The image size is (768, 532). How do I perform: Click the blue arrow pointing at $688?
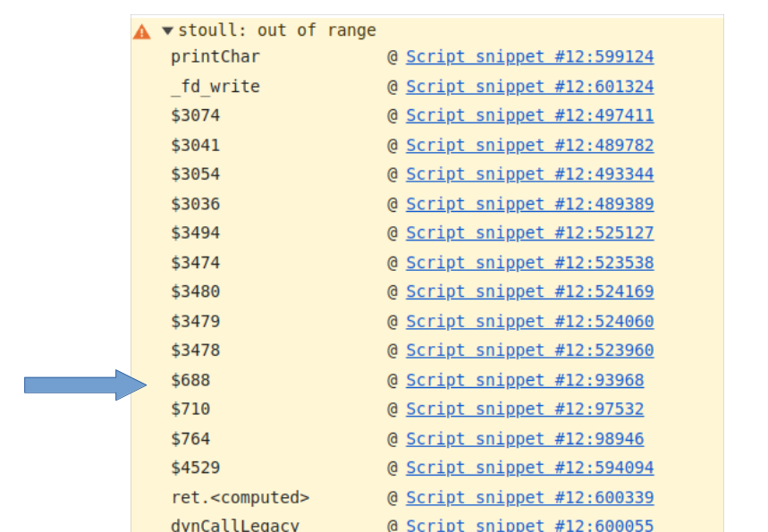pyautogui.click(x=83, y=384)
